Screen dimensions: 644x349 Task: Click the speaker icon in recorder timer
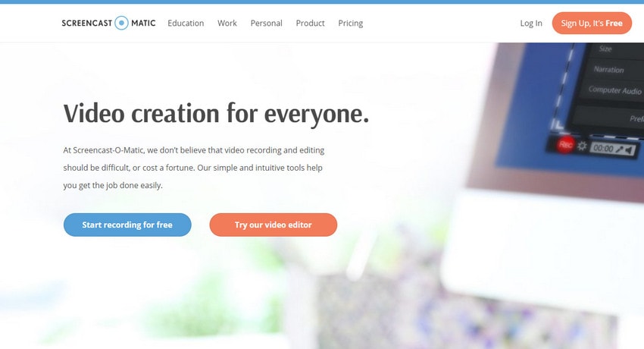(629, 150)
